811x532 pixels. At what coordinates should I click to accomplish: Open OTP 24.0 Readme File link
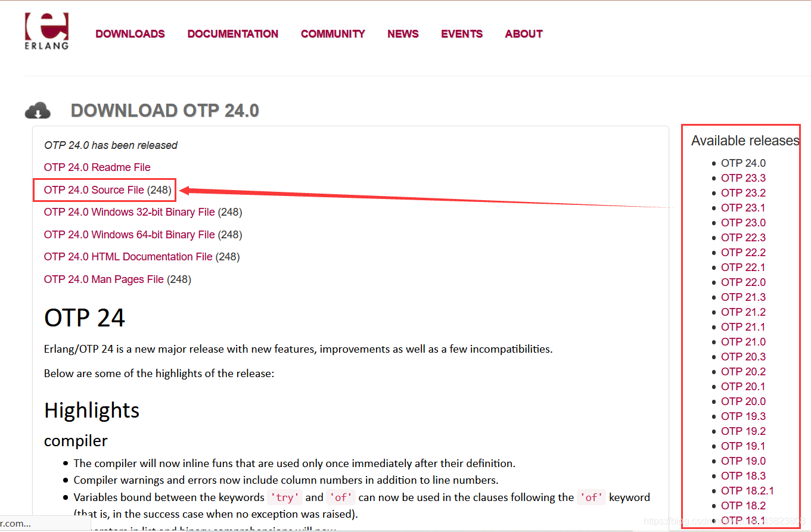97,167
